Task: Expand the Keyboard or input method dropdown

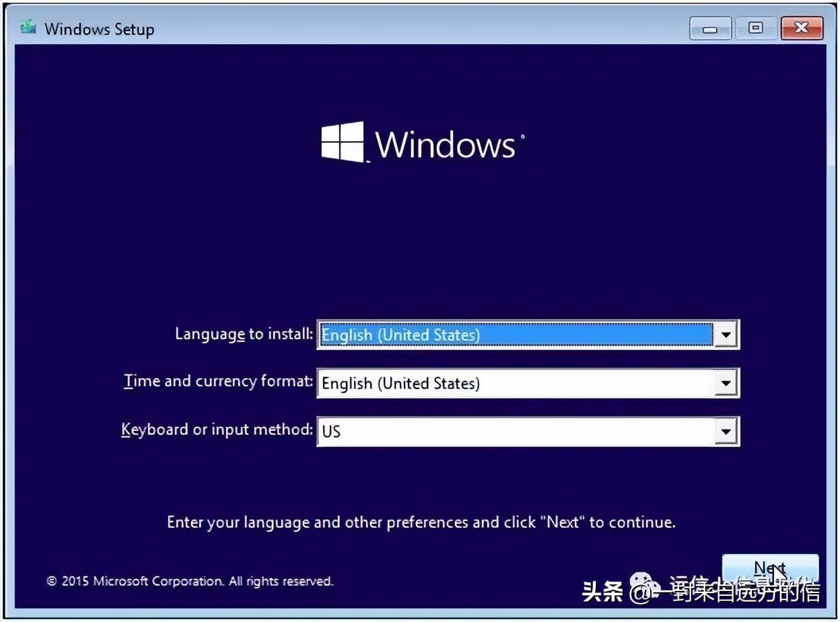Action: point(727,431)
